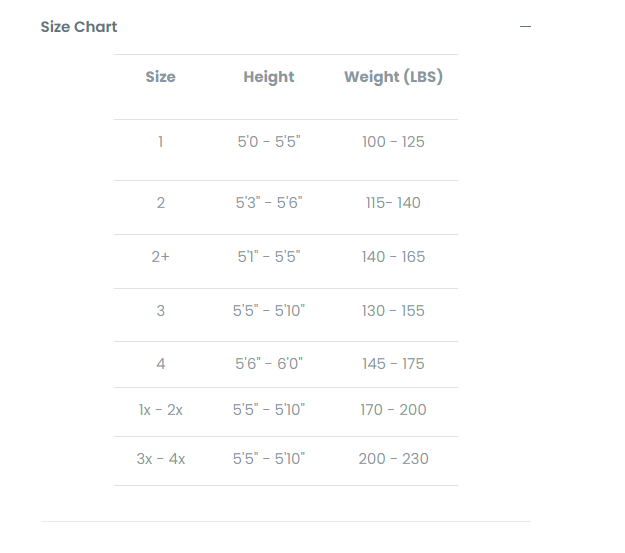This screenshot has width=625, height=553.
Task: Click the 170 - 200 weight value
Action: pyautogui.click(x=393, y=410)
